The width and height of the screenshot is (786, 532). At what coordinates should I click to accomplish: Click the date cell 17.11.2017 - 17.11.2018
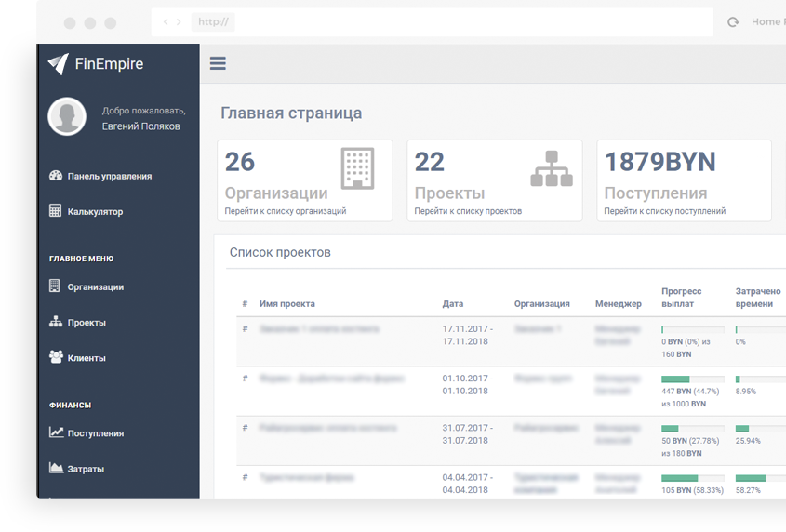pyautogui.click(x=467, y=335)
